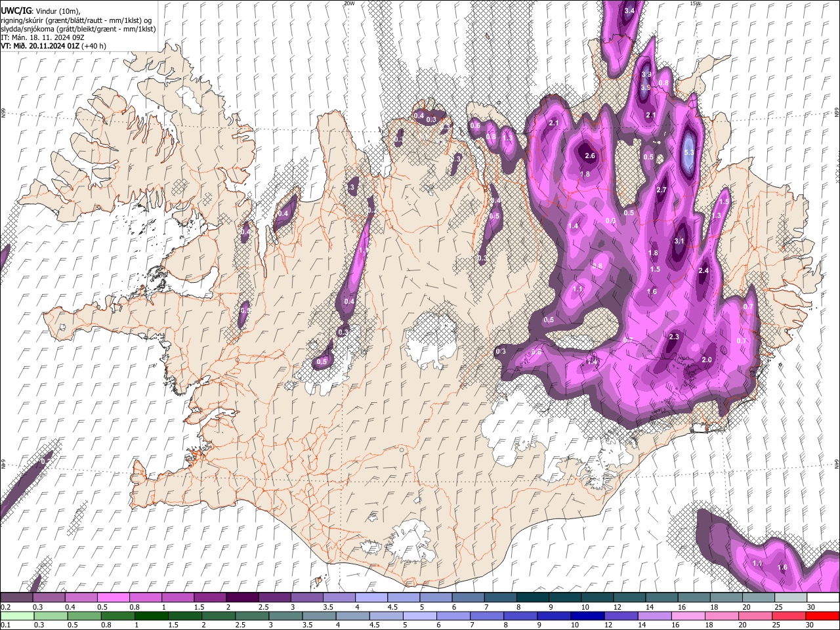This screenshot has height=630, width=840.
Task: Click the 2.3 value near the southeast
Action: coord(674,337)
